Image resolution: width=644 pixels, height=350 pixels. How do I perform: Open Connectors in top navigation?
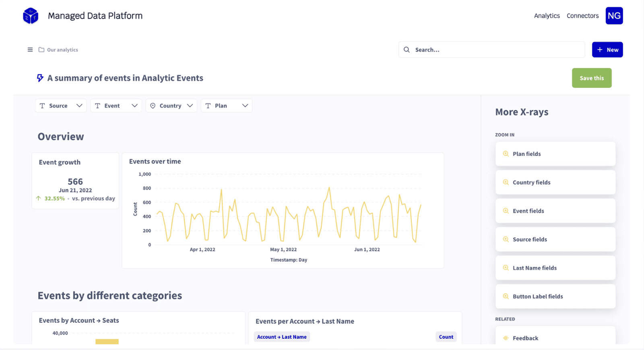click(x=582, y=16)
